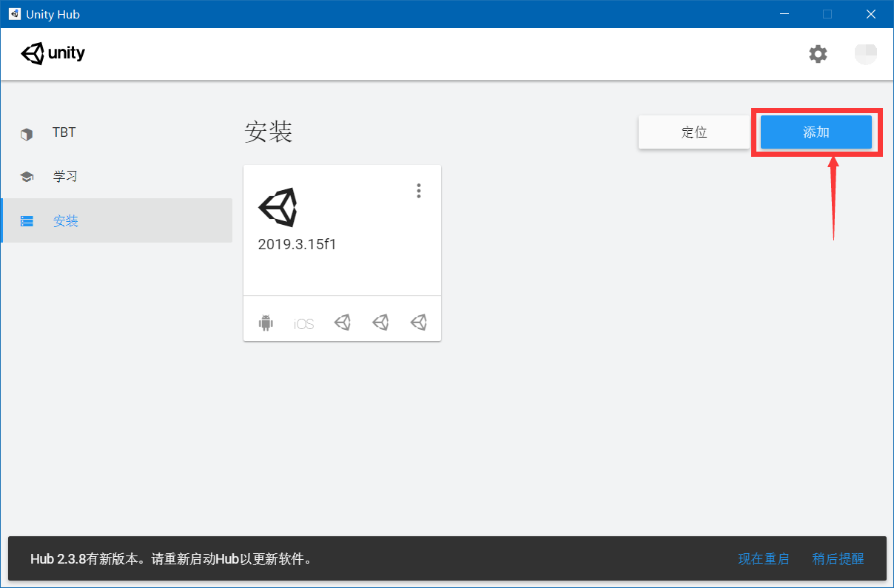Image resolution: width=894 pixels, height=588 pixels.
Task: Click the Unity module icon right of iOS
Action: [x=342, y=322]
